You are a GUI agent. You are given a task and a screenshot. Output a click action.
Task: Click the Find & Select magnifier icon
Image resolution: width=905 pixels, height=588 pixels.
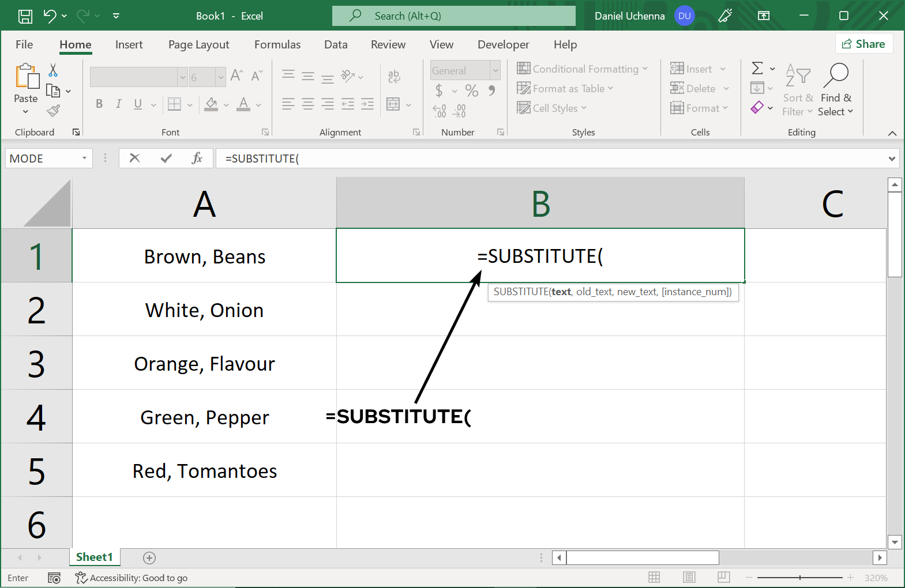(x=836, y=76)
